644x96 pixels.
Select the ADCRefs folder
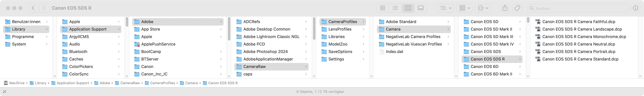pyautogui.click(x=272, y=22)
